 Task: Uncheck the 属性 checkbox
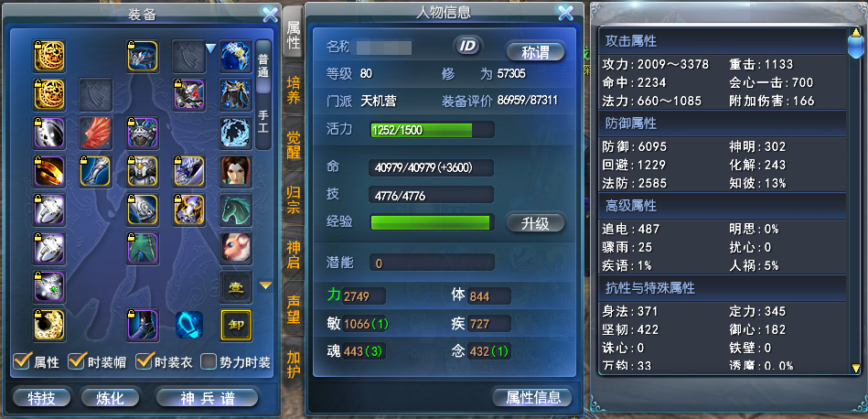click(21, 362)
